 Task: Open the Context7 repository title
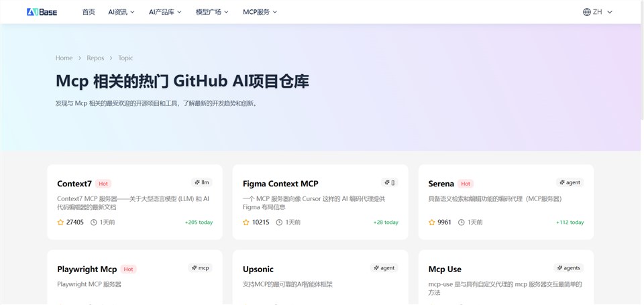pyautogui.click(x=74, y=184)
